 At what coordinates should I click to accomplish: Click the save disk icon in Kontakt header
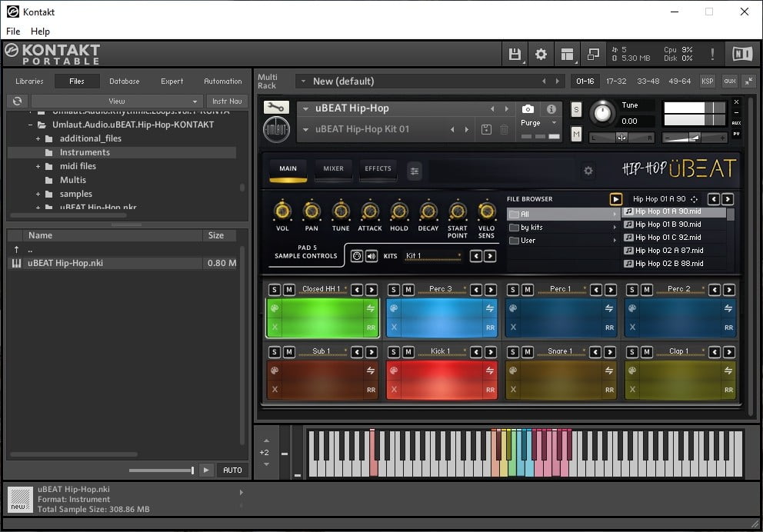pyautogui.click(x=515, y=54)
